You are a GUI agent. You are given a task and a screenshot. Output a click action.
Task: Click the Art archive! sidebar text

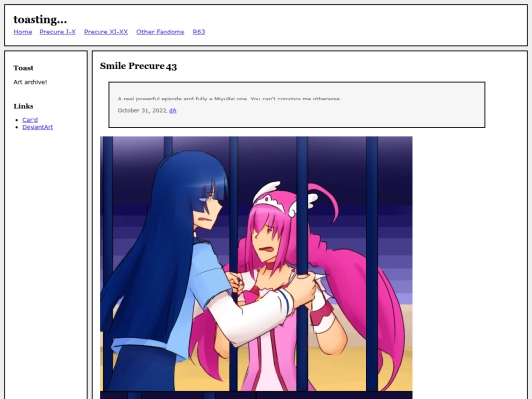[x=31, y=82]
